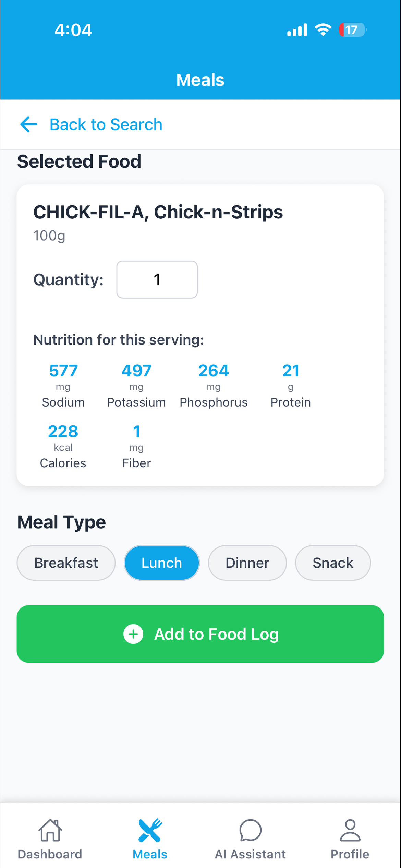Go Back to Search link

[x=106, y=124]
